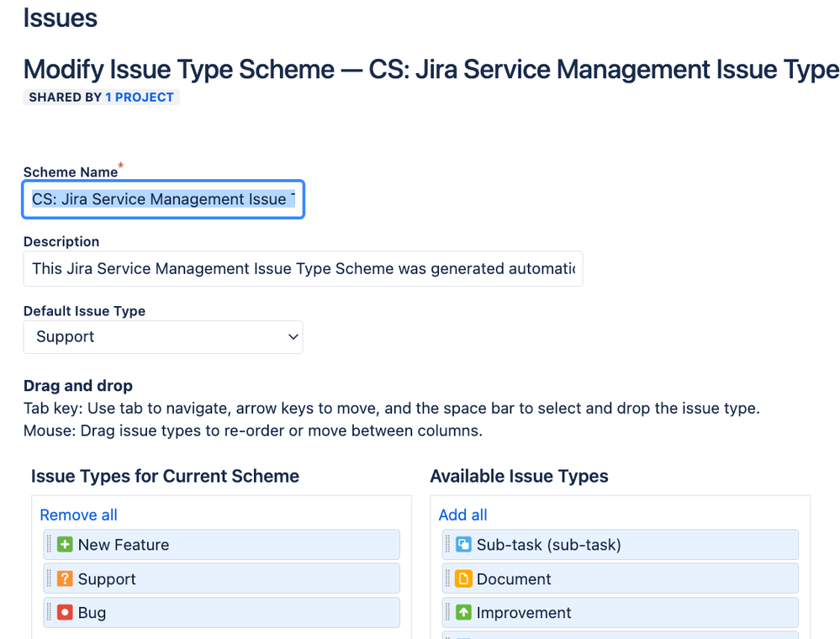Click the Bug red icon
The image size is (840, 639).
coord(65,612)
